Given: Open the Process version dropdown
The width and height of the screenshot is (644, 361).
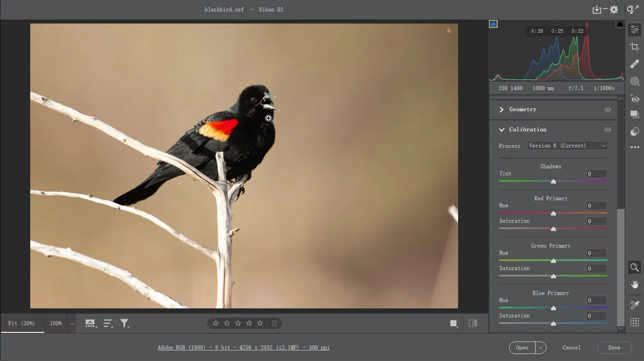Looking at the screenshot, I should click(567, 146).
